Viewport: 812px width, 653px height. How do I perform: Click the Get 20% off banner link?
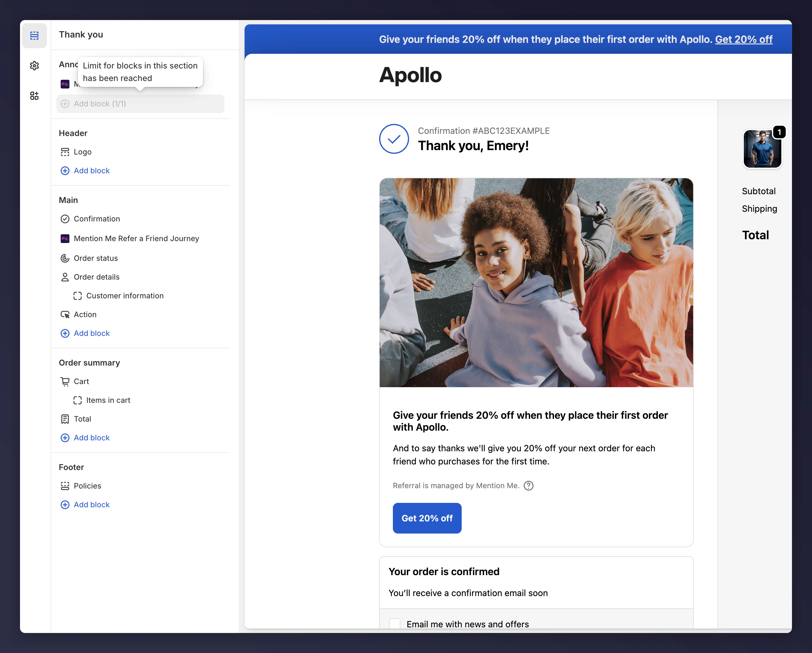(744, 39)
